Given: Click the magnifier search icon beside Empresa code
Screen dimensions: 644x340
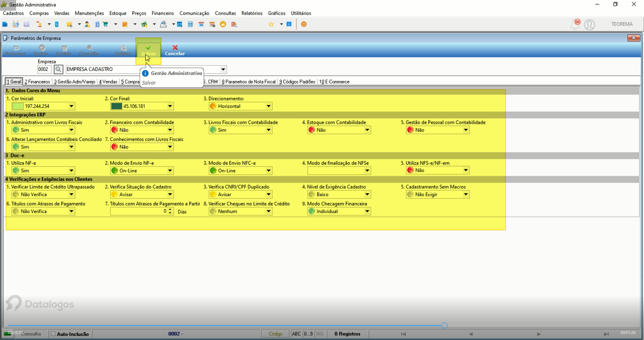Looking at the screenshot, I should point(58,69).
